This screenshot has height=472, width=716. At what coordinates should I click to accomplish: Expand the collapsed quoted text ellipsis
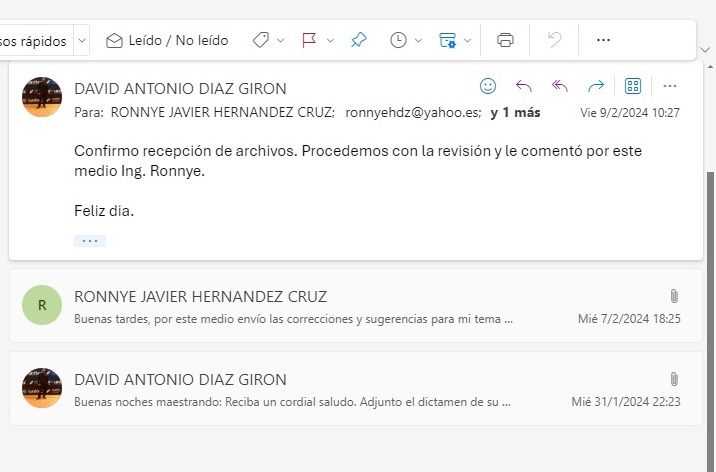pos(89,241)
